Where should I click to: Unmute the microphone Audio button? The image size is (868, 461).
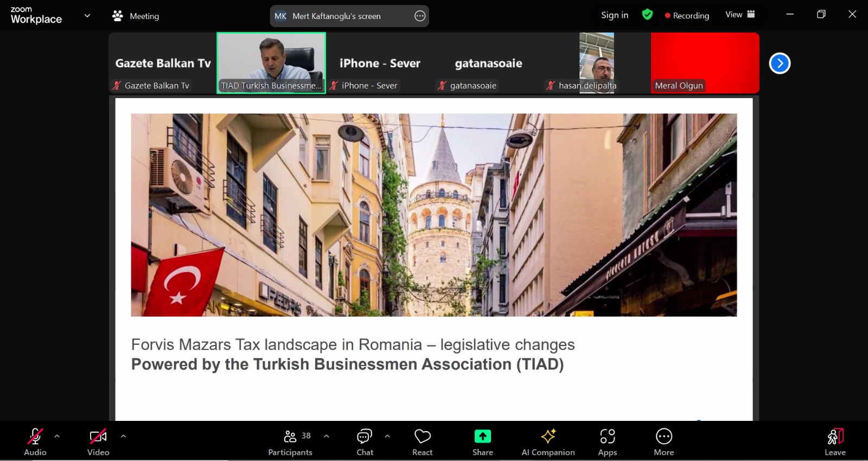[x=35, y=443]
